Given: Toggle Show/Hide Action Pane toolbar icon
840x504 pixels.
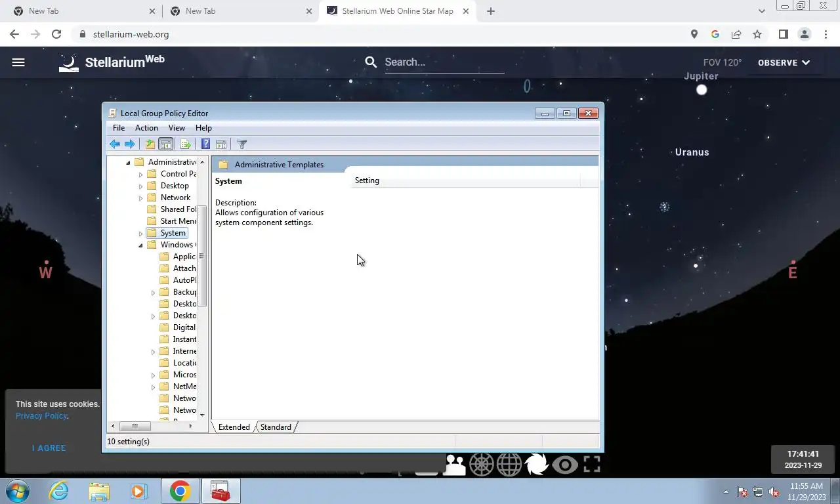Looking at the screenshot, I should point(221,144).
